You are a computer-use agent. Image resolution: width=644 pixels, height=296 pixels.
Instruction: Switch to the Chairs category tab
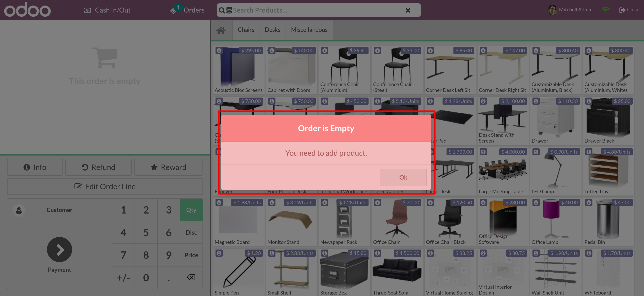246,30
